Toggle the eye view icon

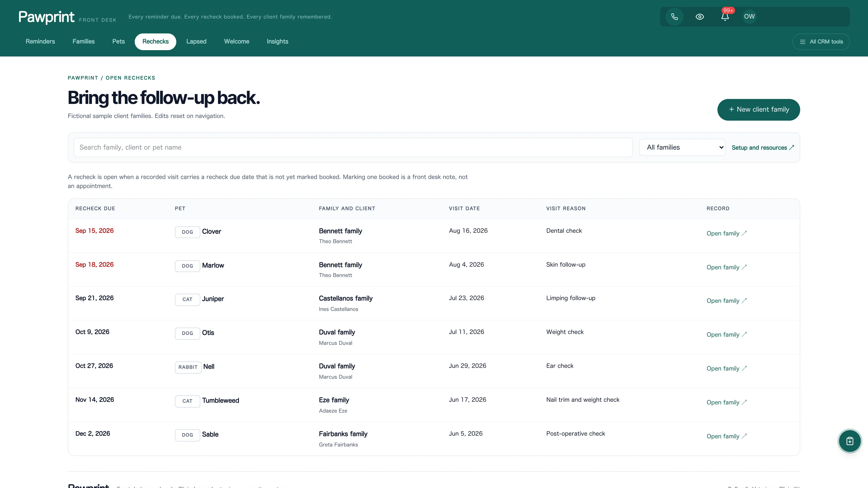[700, 16]
